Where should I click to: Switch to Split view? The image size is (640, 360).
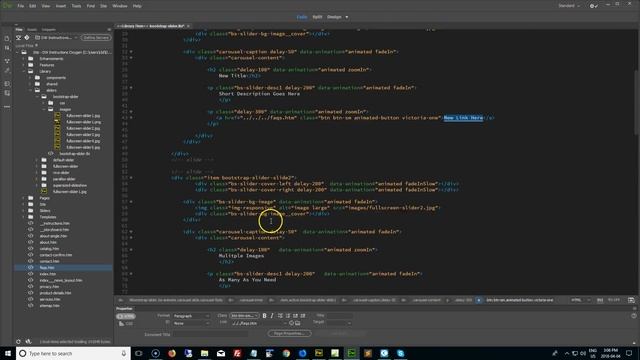click(317, 17)
